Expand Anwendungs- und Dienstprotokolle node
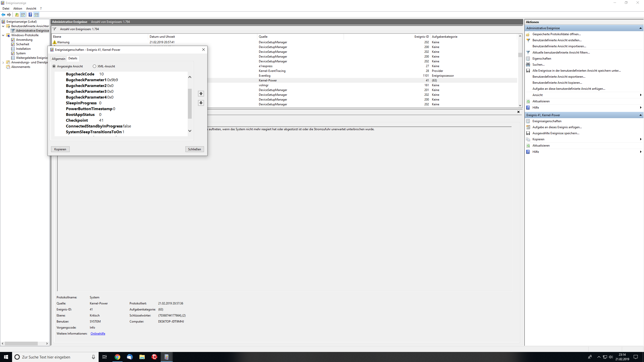 [3, 62]
